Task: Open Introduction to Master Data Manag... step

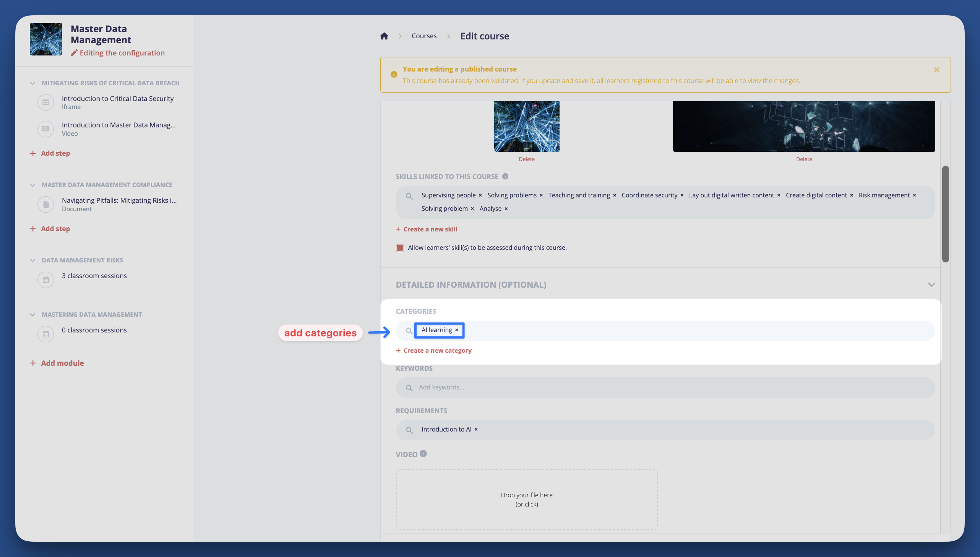Action: pos(119,125)
